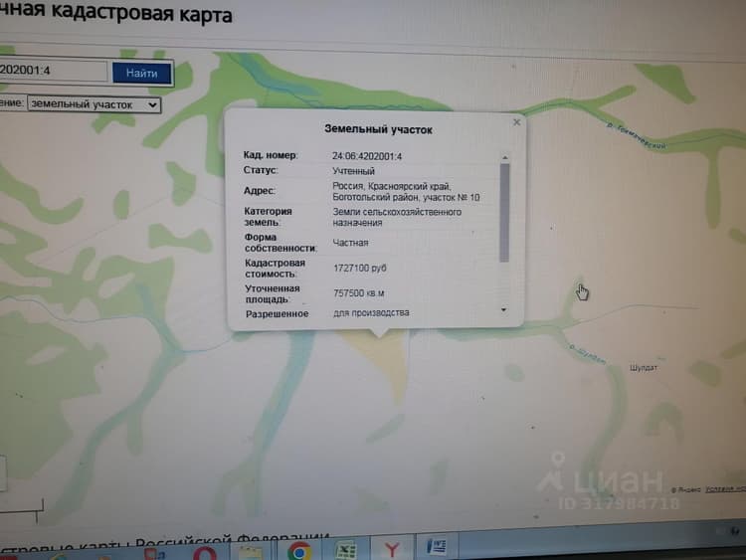The image size is (746, 560).
Task: Open the File Explorer folder taskbar icon
Action: pos(251,553)
